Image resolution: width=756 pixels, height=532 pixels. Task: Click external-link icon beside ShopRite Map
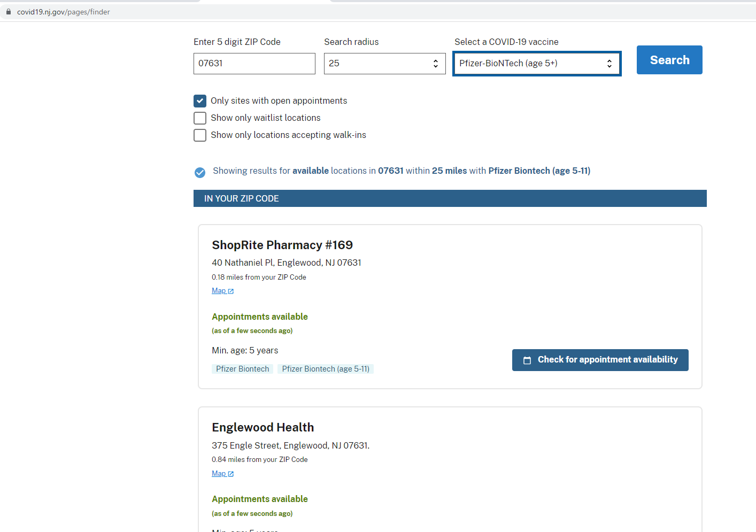231,291
